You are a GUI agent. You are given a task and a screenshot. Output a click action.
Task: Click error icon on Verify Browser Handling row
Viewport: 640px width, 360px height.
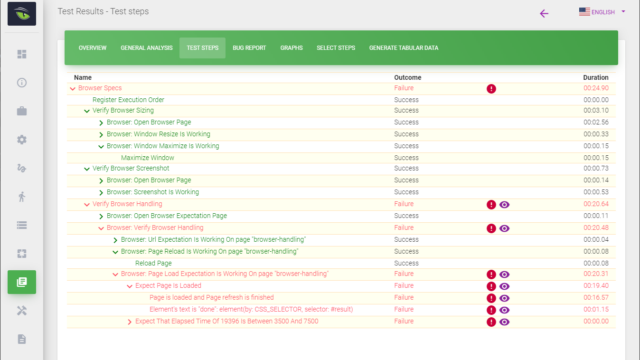pos(491,204)
